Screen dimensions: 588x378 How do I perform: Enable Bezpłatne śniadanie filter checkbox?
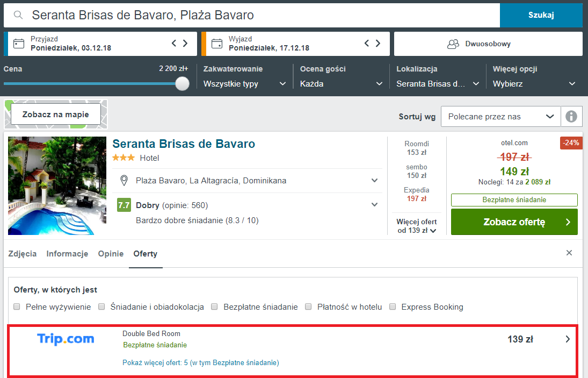tap(214, 306)
